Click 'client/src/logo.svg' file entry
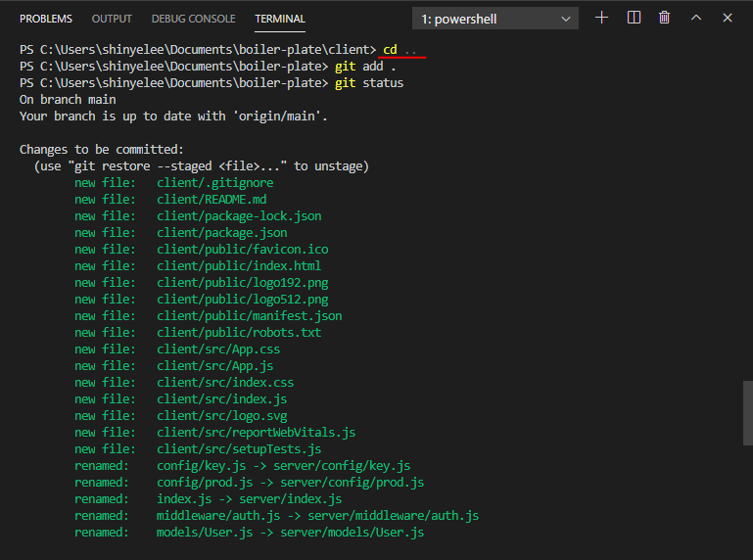Image resolution: width=753 pixels, height=560 pixels. 222,416
